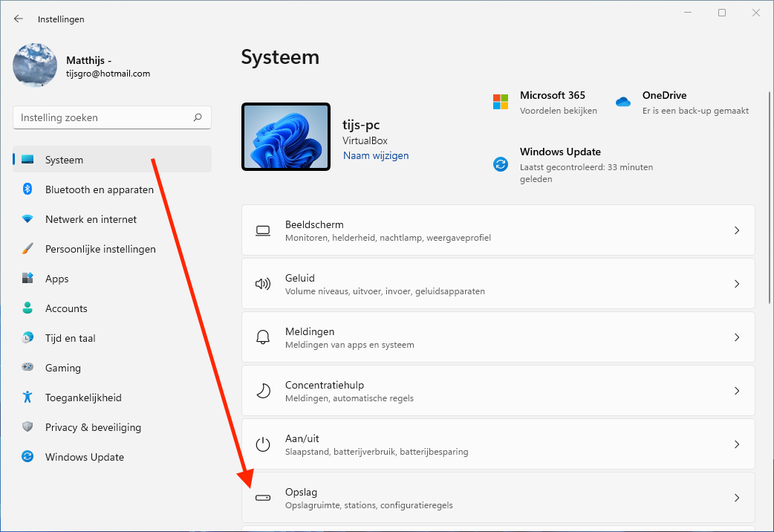Screen dimensions: 774x532
Task: Select Apps in the sidebar
Action: coord(57,279)
